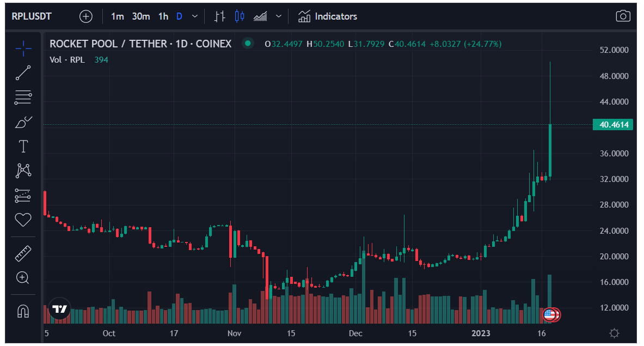Screen dimensions: 644x346
Task: Click the TradingView logo
Action: pyautogui.click(x=59, y=308)
